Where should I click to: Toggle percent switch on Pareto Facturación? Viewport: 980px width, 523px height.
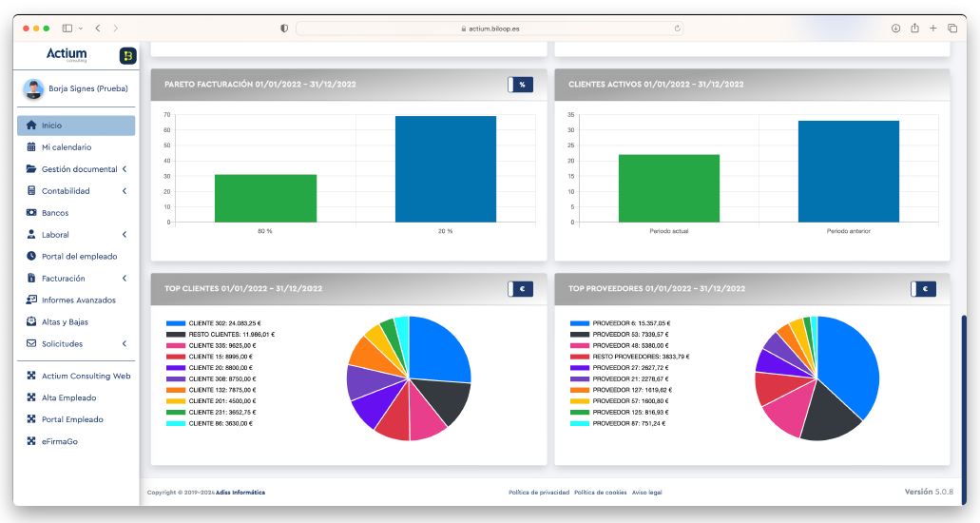click(520, 85)
